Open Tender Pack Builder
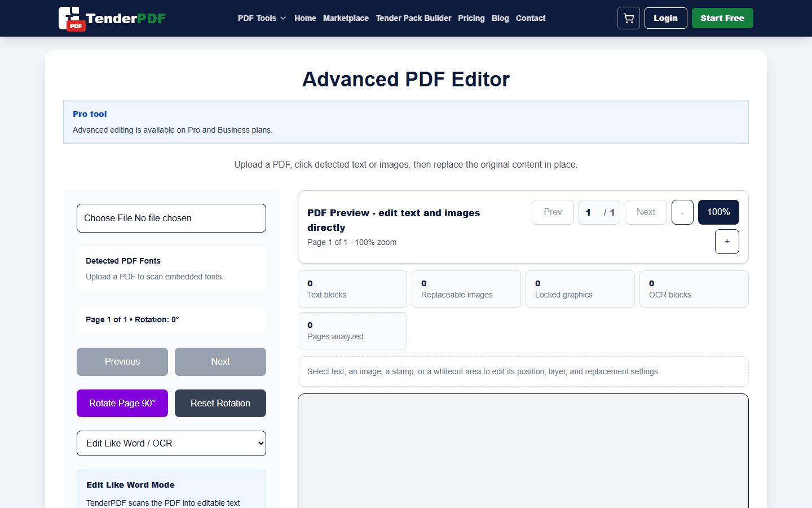 (x=413, y=18)
